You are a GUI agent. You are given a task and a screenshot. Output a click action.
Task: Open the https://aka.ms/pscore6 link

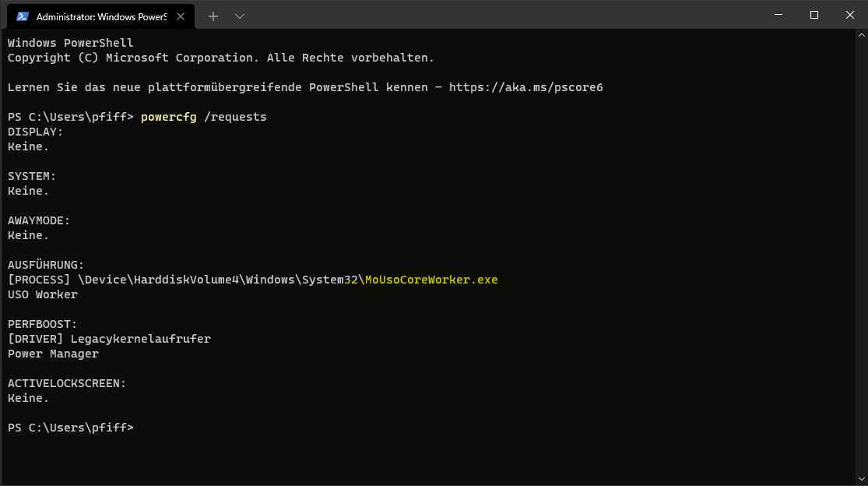coord(526,87)
